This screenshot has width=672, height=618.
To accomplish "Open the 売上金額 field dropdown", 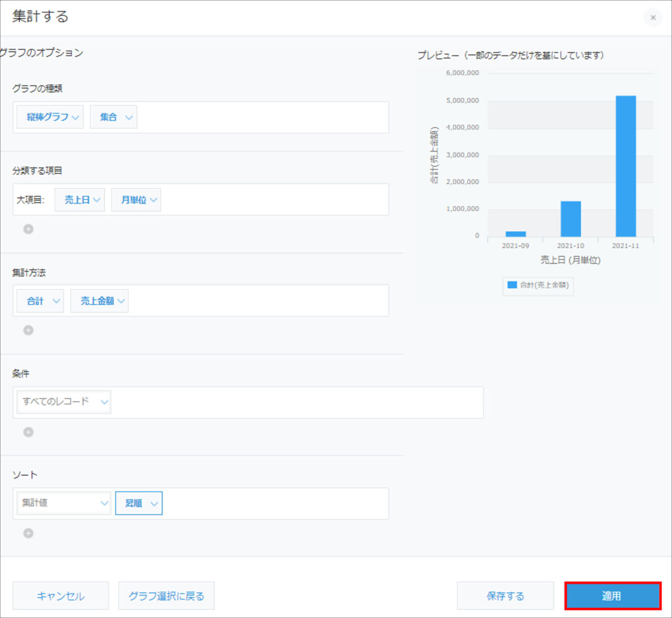I will click(x=99, y=301).
